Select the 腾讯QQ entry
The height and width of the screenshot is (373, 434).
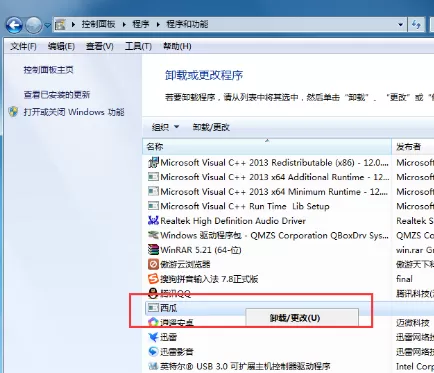click(175, 294)
